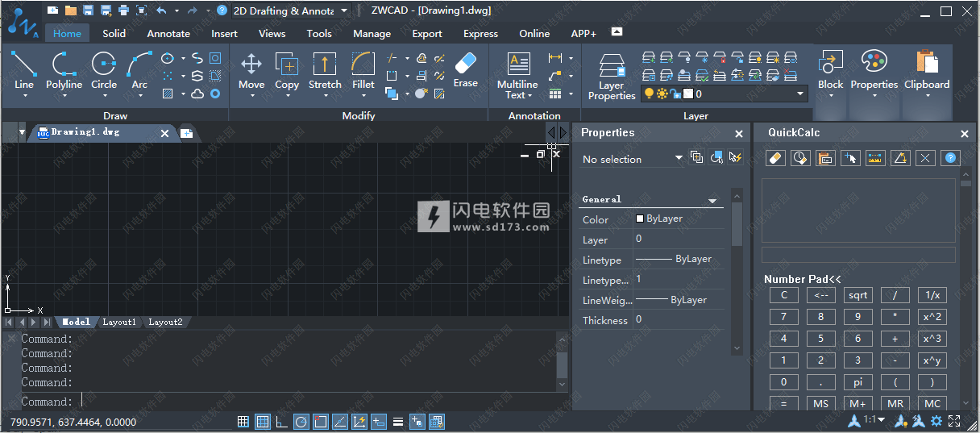Click the 1/x button in QuickCalc
980x433 pixels.
tap(932, 295)
